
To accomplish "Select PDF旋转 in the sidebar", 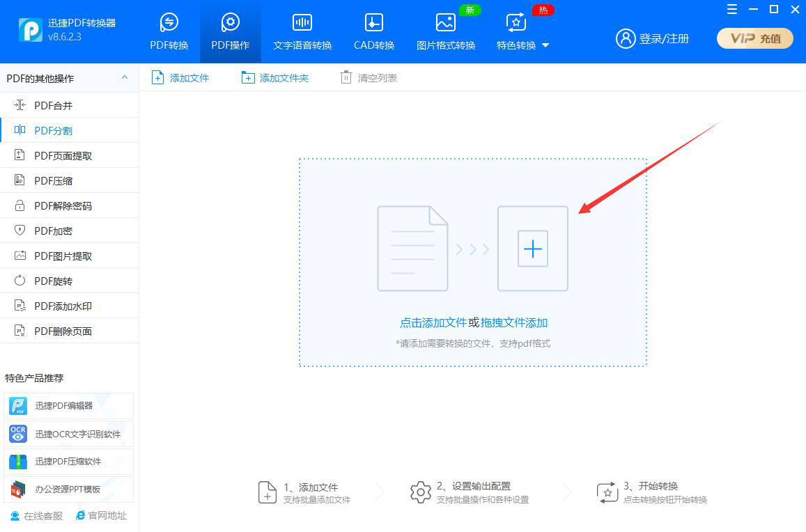I will 70,281.
